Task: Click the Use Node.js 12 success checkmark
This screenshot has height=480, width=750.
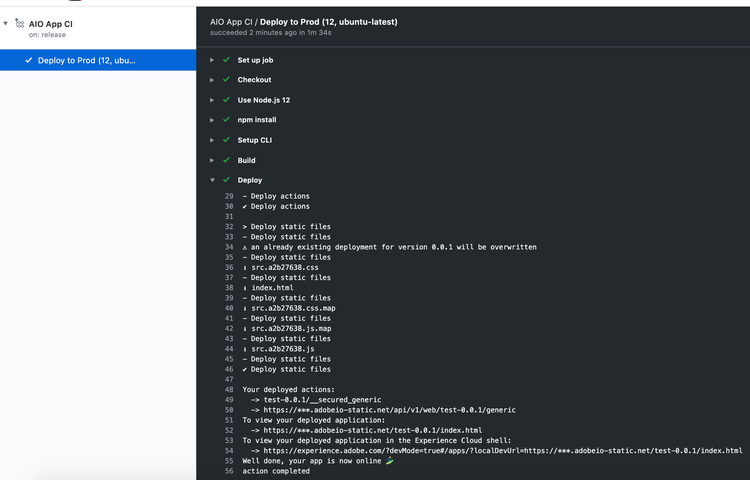Action: 227,100
